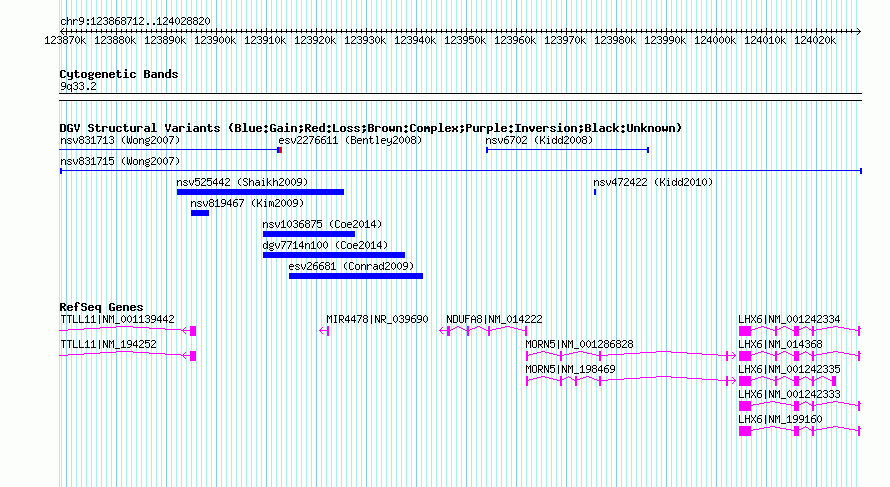
Task: Click the MORN5|NM_001286828 gene label
Action: [580, 345]
